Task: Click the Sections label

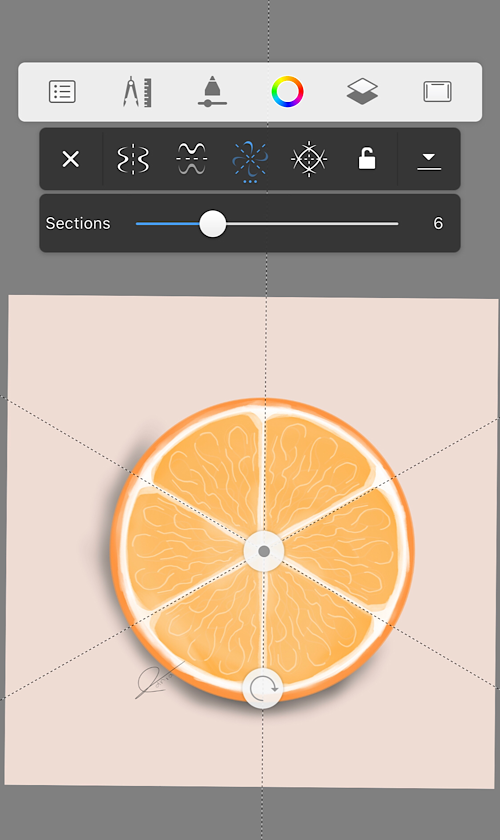Action: pos(78,223)
